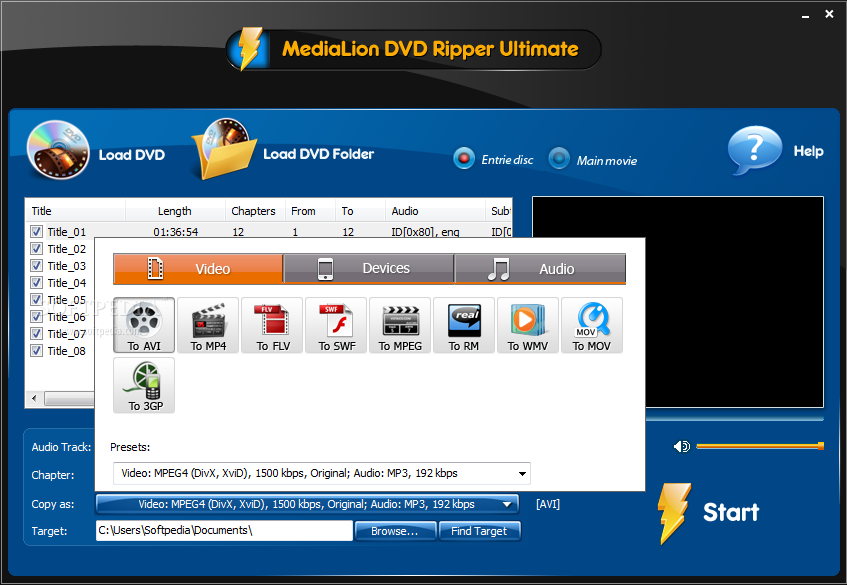Screen dimensions: 847x585
Task: Click the Browse... button
Action: click(395, 531)
